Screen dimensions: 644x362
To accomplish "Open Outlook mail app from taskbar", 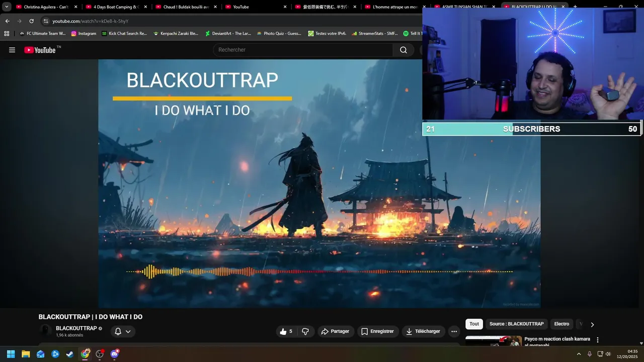I will point(40,354).
